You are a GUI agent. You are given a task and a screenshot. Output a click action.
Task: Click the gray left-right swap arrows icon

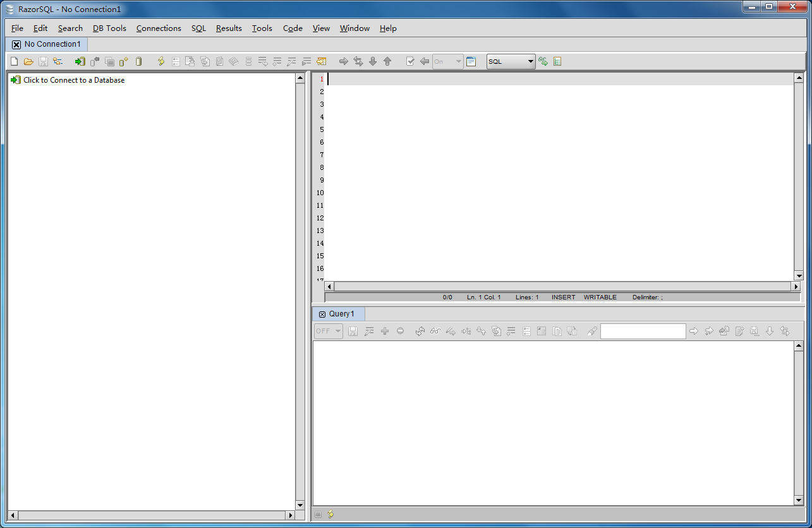(x=358, y=61)
